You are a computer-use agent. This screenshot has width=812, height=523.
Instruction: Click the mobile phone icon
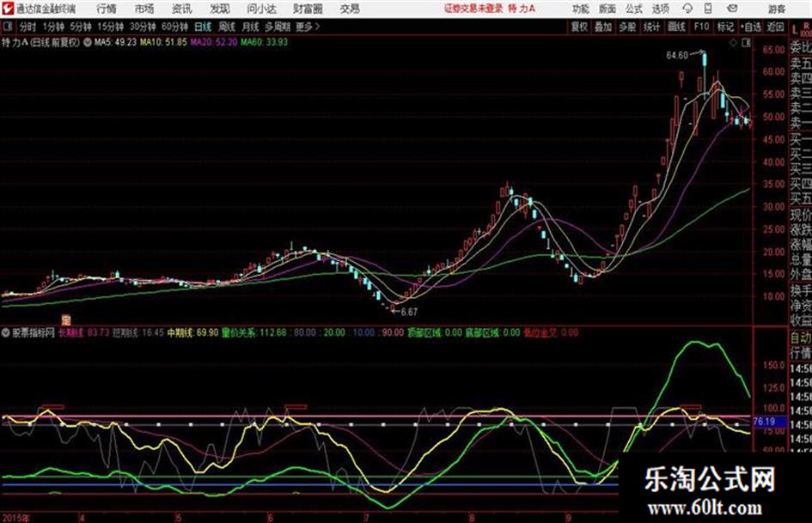click(x=708, y=9)
